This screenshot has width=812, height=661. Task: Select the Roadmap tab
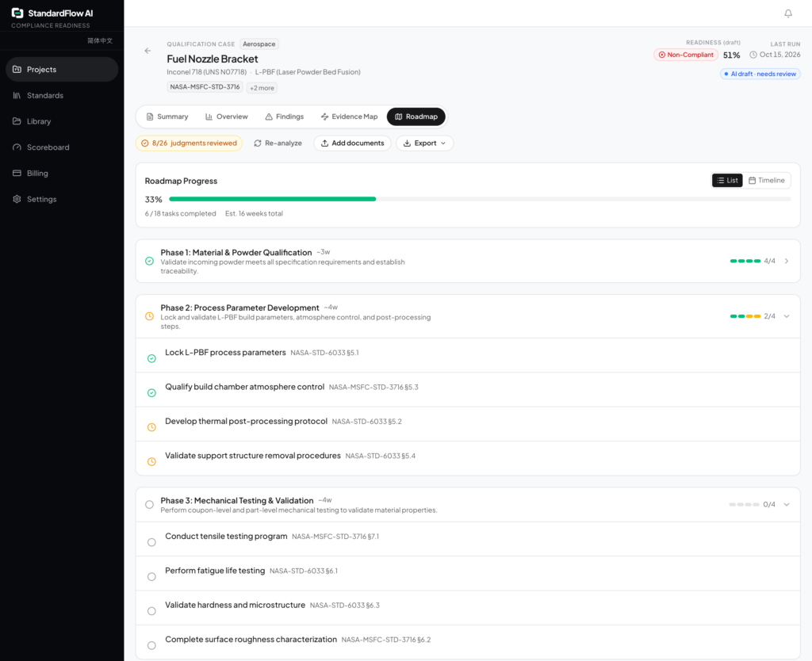point(416,117)
